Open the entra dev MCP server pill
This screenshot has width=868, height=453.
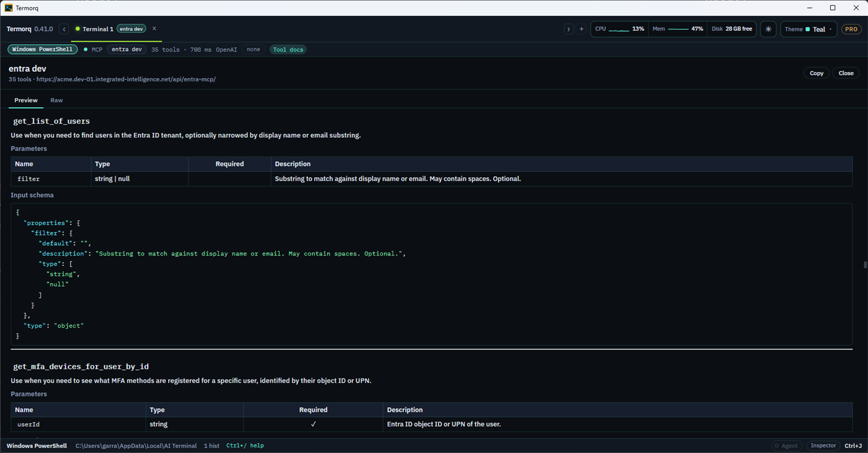pos(127,50)
